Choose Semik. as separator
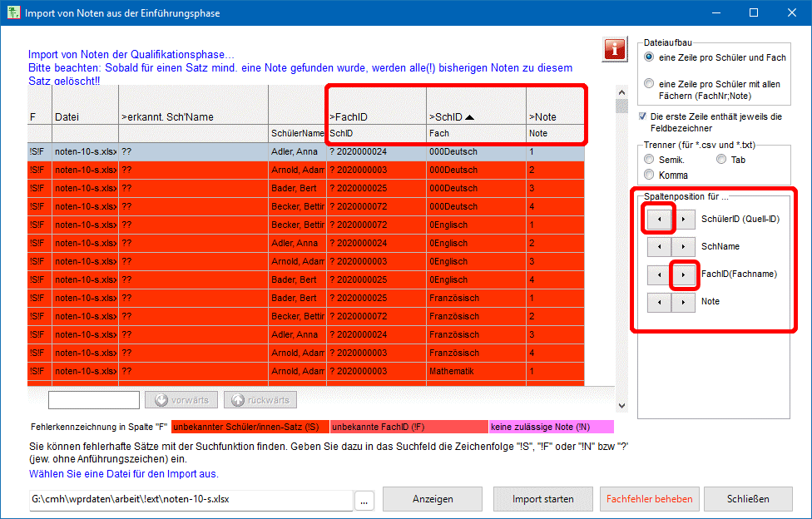812x519 pixels. [x=650, y=160]
